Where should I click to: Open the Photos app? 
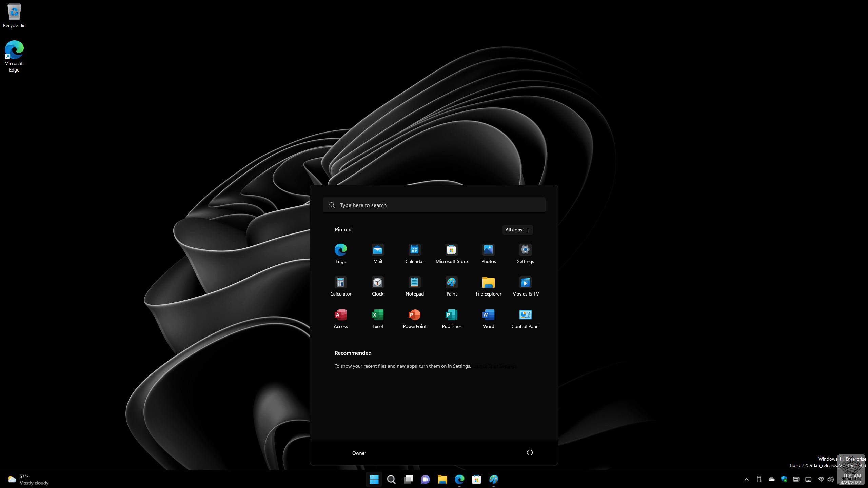tap(488, 253)
